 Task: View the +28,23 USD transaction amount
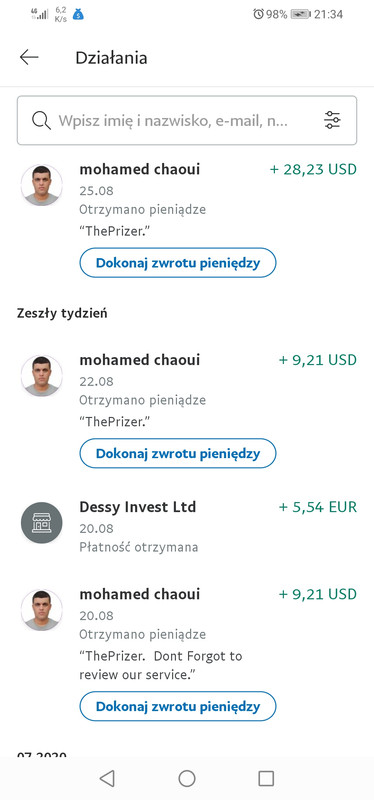point(313,169)
